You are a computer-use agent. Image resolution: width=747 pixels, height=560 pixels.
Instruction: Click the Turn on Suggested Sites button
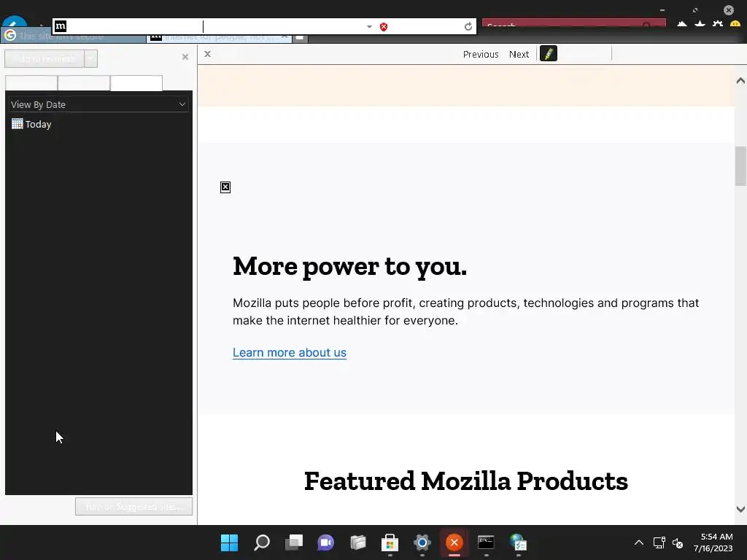point(134,507)
